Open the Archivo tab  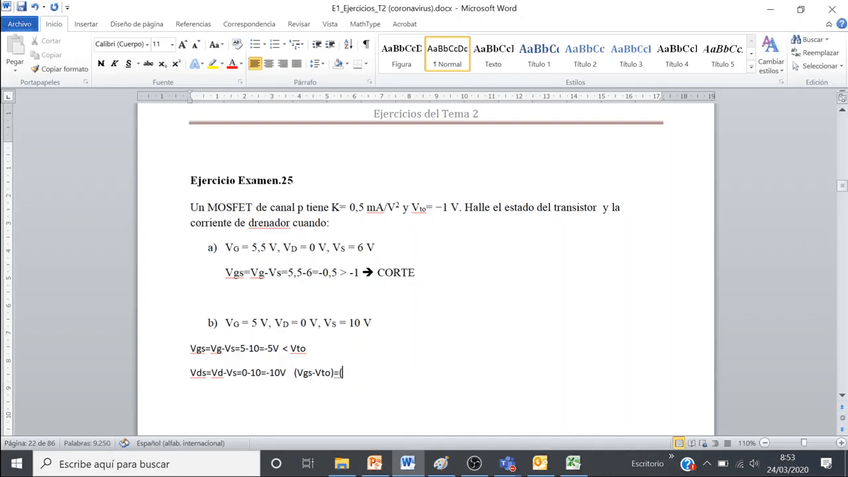tap(19, 24)
